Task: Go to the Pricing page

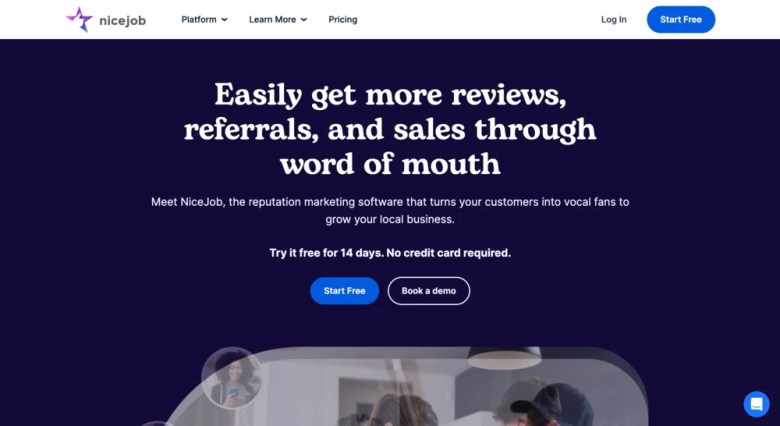Action: point(343,19)
